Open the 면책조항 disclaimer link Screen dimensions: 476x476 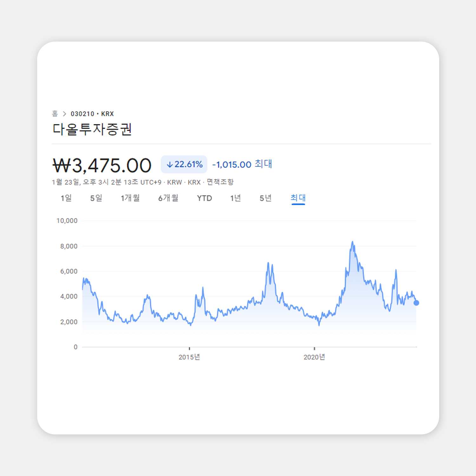[x=220, y=182]
